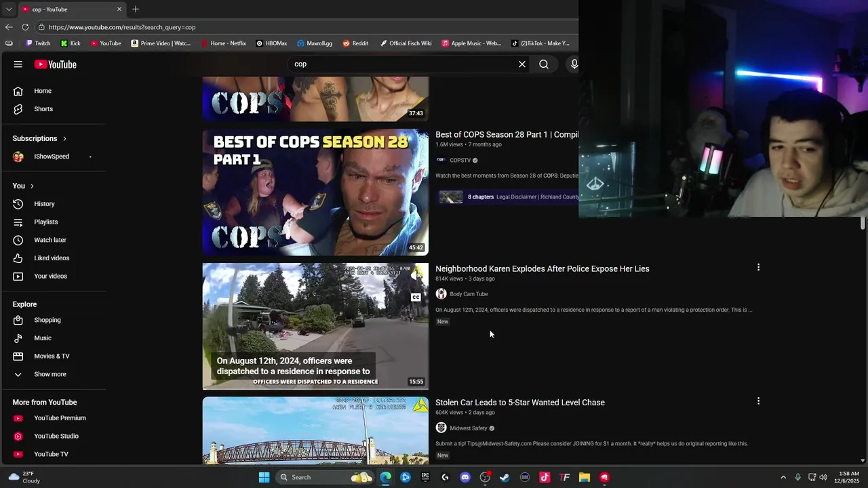Viewport: 868px width, 488px height.
Task: Open Reddit bookmark
Action: tap(355, 43)
